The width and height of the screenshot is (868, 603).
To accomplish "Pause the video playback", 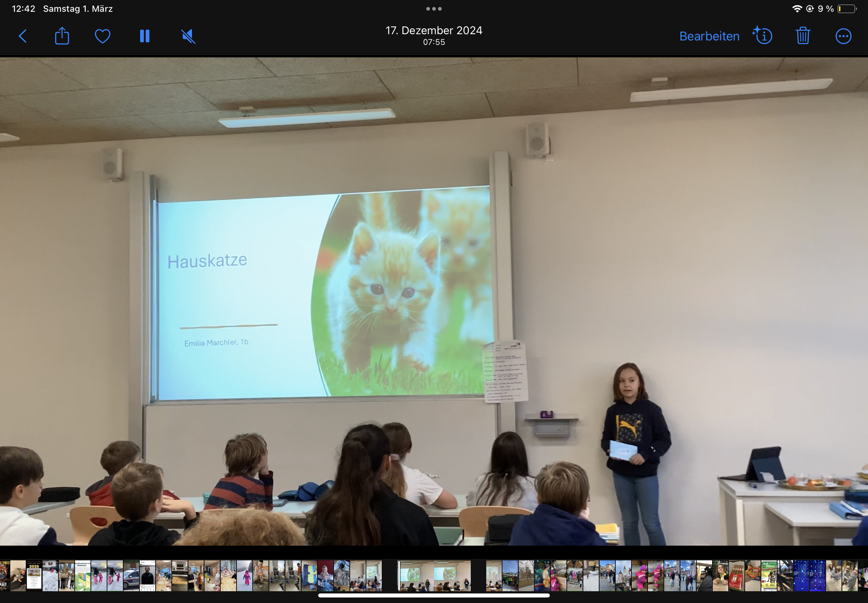I will point(145,36).
